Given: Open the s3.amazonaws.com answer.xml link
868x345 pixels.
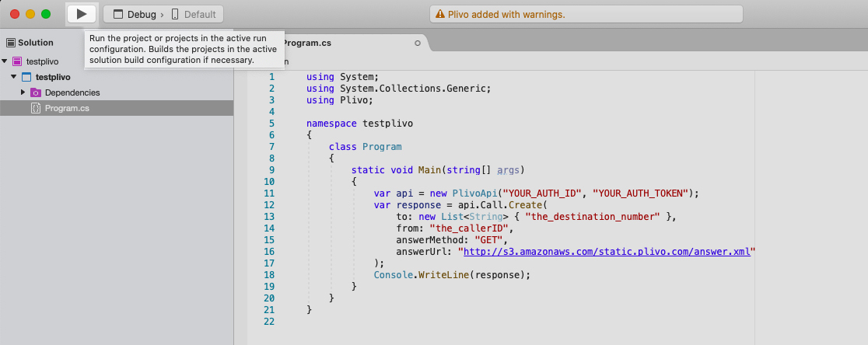Looking at the screenshot, I should point(607,251).
